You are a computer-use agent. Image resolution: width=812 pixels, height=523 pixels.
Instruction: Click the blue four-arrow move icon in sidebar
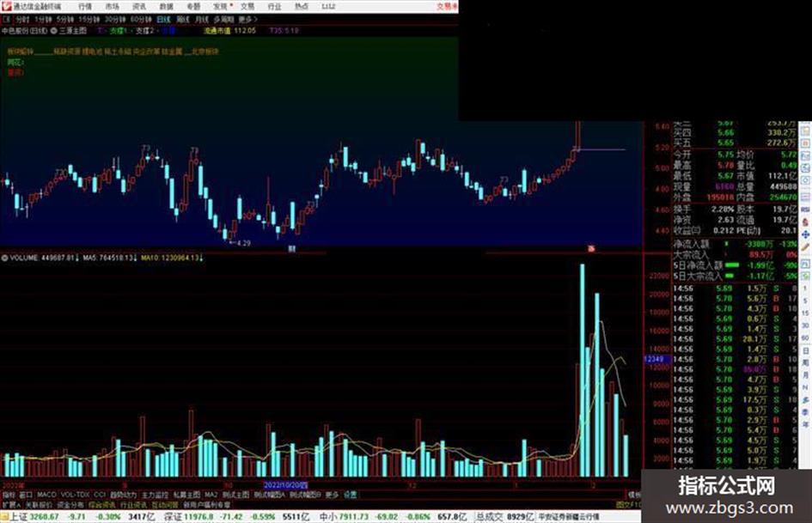pyautogui.click(x=805, y=234)
